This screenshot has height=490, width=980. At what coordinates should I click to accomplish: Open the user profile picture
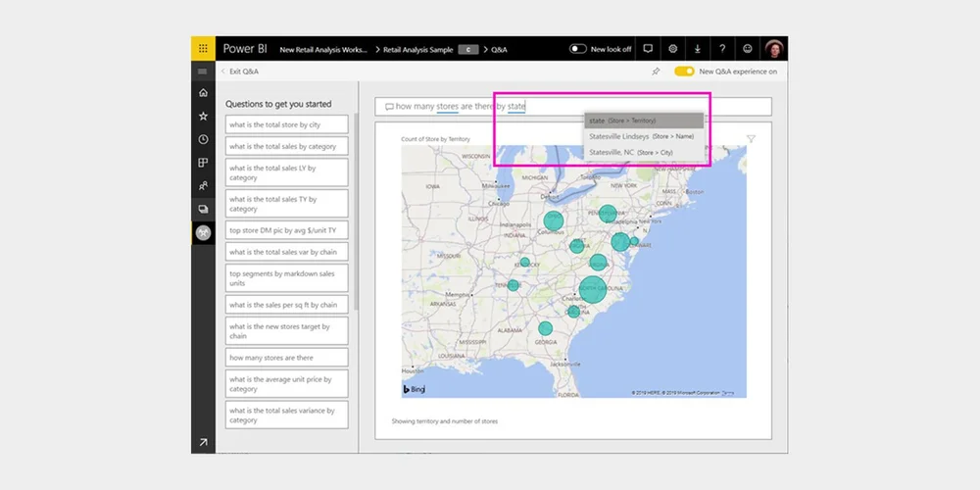(774, 49)
